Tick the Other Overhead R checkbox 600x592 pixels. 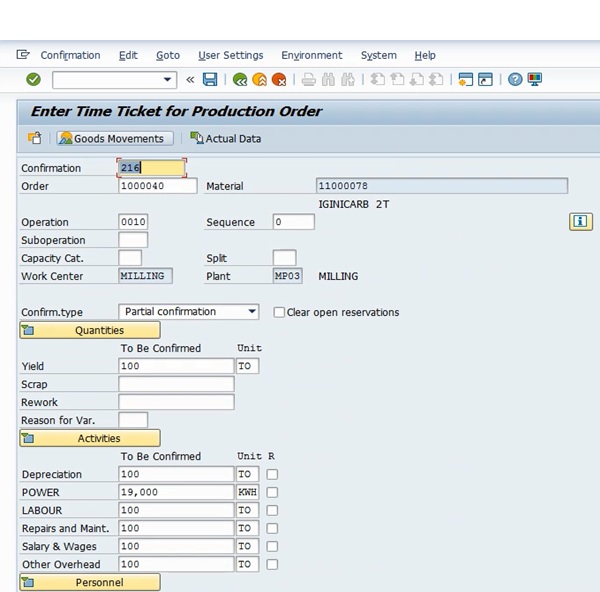click(272, 564)
